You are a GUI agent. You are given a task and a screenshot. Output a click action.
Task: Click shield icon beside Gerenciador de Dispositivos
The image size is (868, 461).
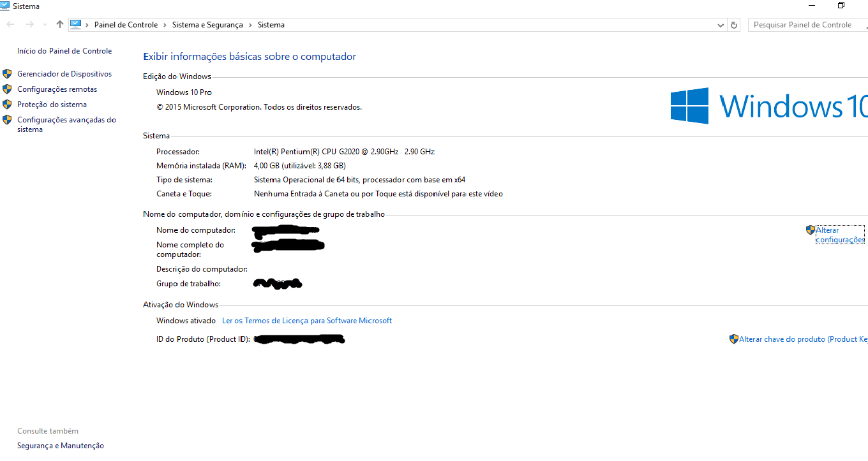pos(7,74)
